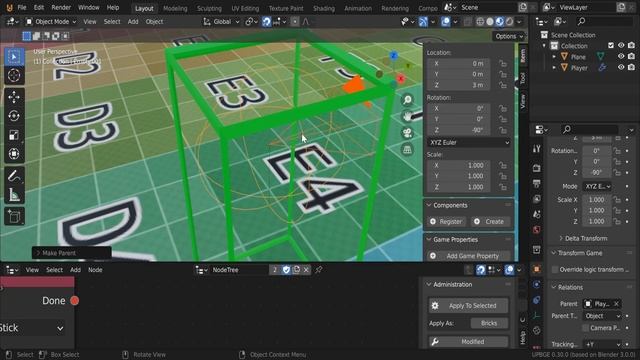Pin the NodeTree in node editor
The width and height of the screenshot is (640, 360).
[x=318, y=270]
